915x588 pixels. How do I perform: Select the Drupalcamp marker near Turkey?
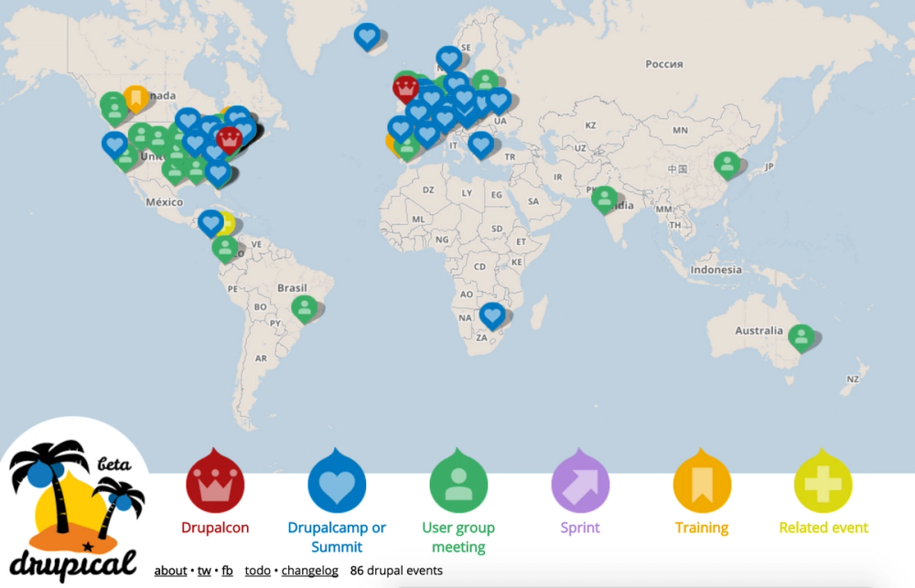[x=481, y=145]
